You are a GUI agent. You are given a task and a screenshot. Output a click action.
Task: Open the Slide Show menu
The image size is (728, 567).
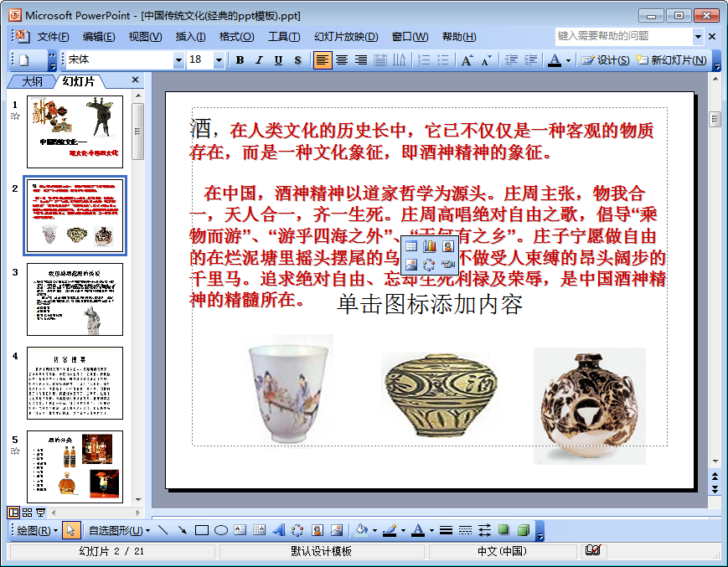[346, 37]
